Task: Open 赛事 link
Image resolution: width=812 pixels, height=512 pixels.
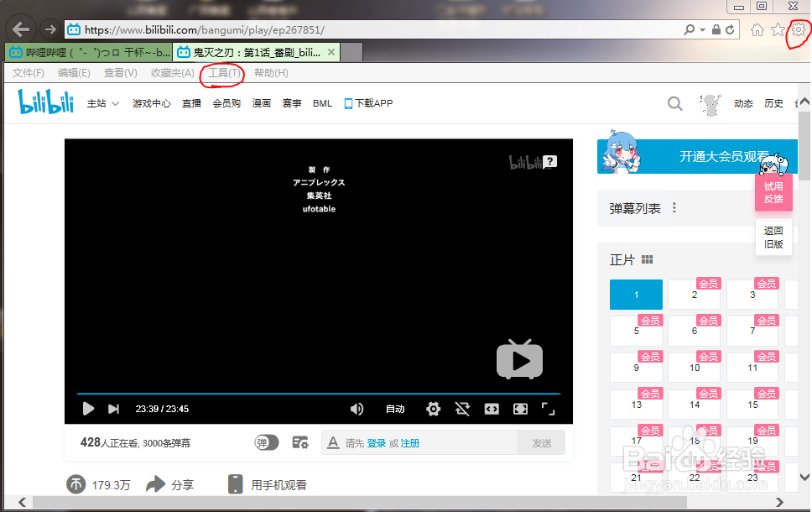Action: pos(292,103)
